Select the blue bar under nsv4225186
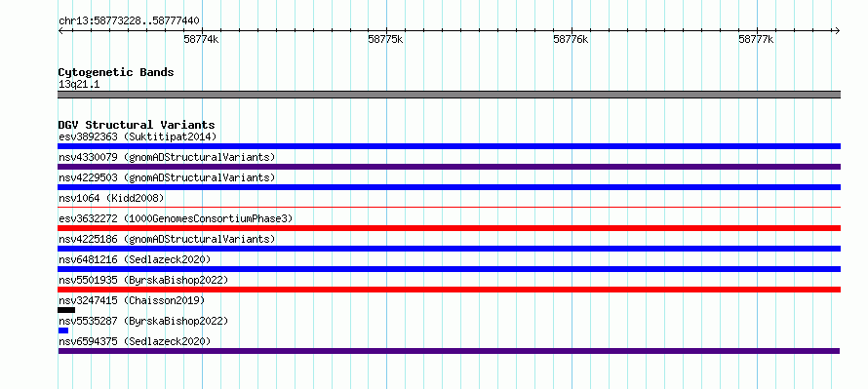 [449, 249]
